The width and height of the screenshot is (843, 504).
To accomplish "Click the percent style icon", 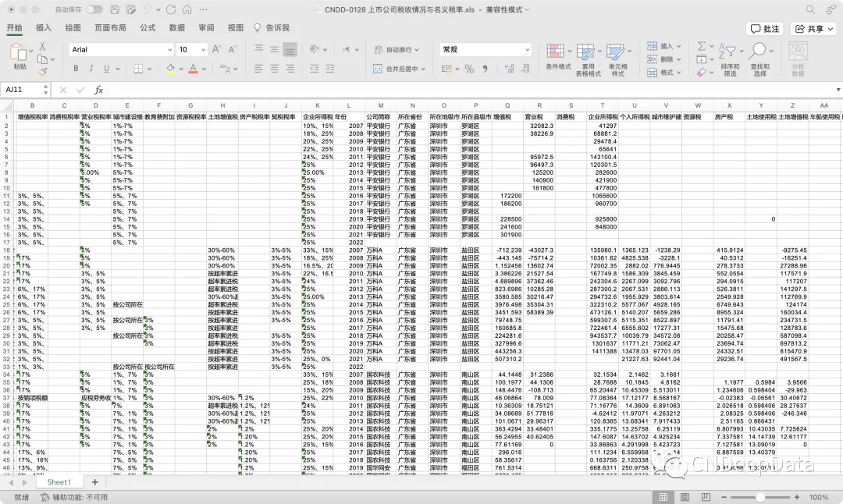I will point(469,69).
